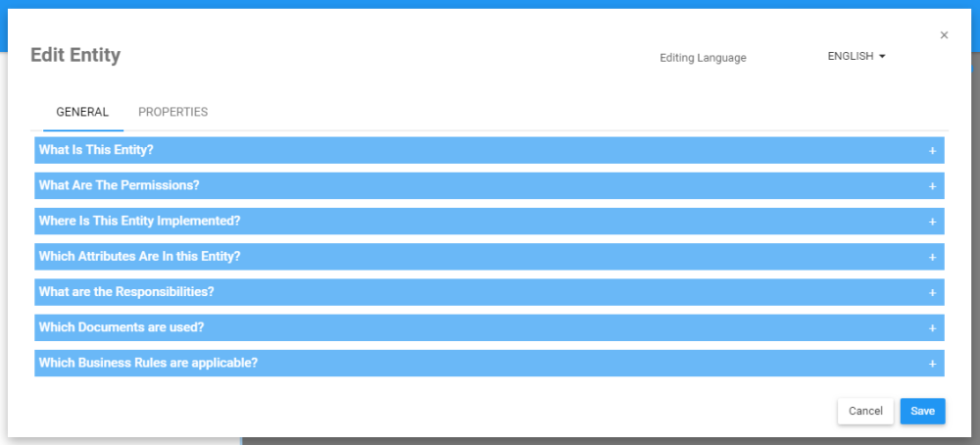The height and width of the screenshot is (445, 980).
Task: Expand the 'What Are The Permissions?' header
Action: point(119,185)
